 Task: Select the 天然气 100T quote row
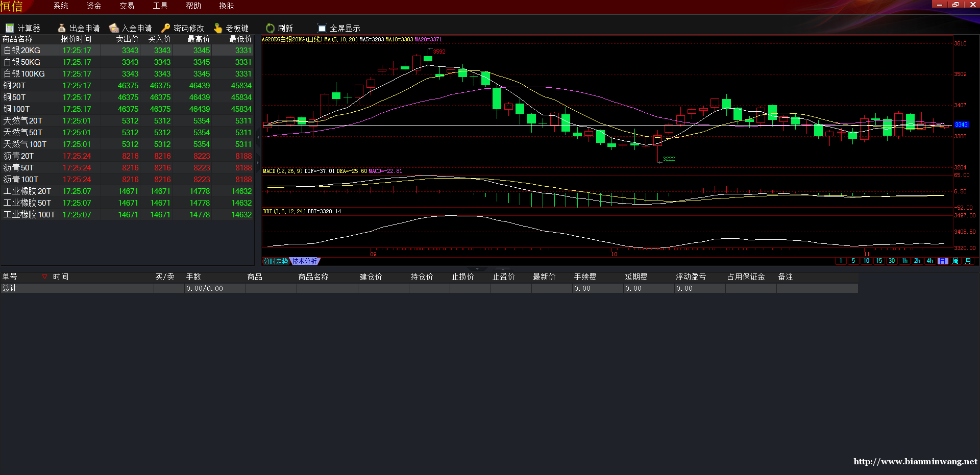127,144
